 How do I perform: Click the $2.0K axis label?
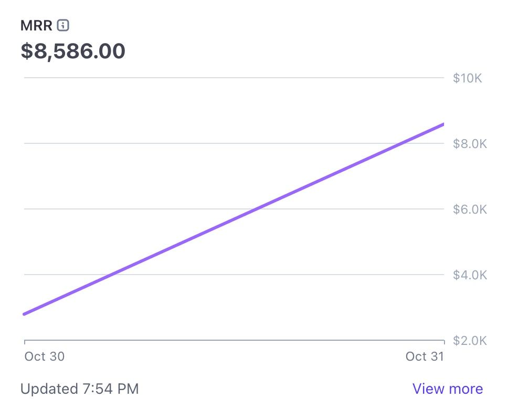click(x=470, y=341)
